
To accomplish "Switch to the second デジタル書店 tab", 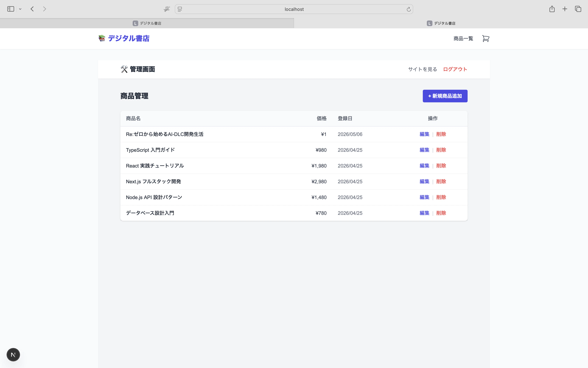I will click(441, 23).
